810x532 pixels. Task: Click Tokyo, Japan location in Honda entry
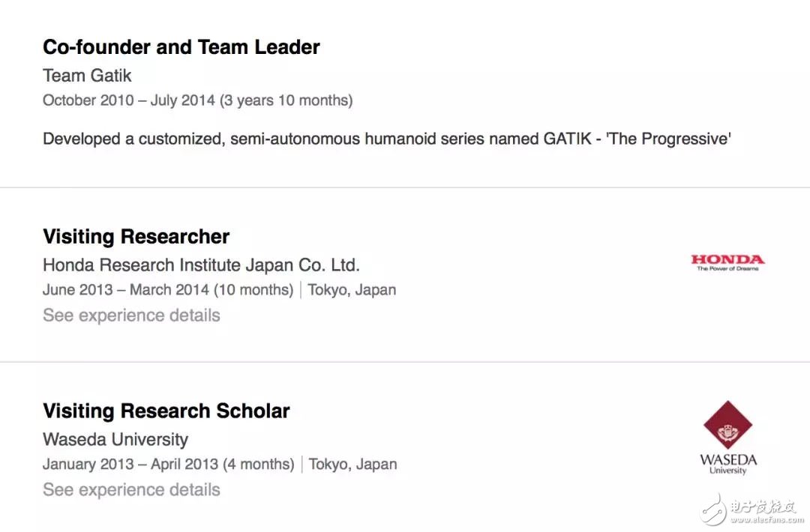[x=352, y=290]
